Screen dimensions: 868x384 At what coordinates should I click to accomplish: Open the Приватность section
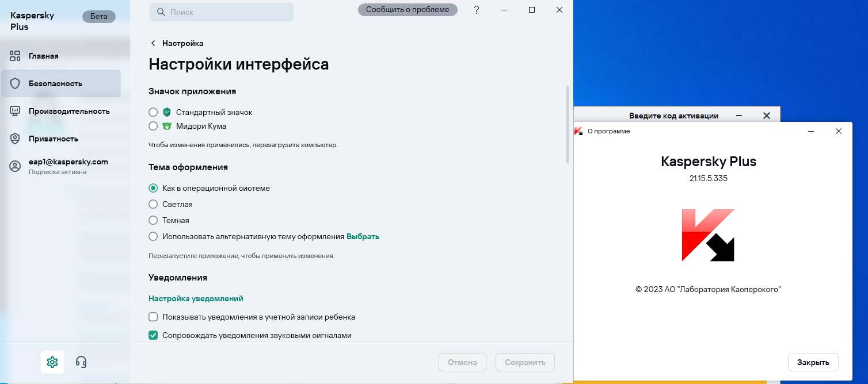point(61,139)
